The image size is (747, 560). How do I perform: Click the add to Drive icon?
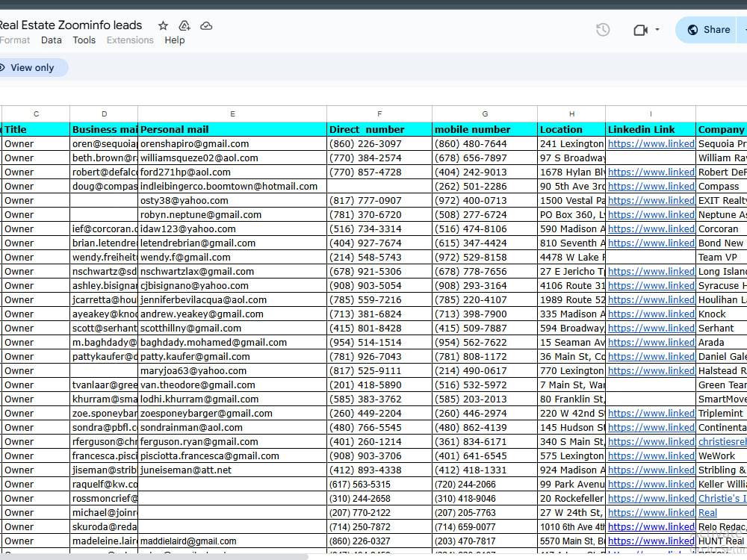coord(185,25)
